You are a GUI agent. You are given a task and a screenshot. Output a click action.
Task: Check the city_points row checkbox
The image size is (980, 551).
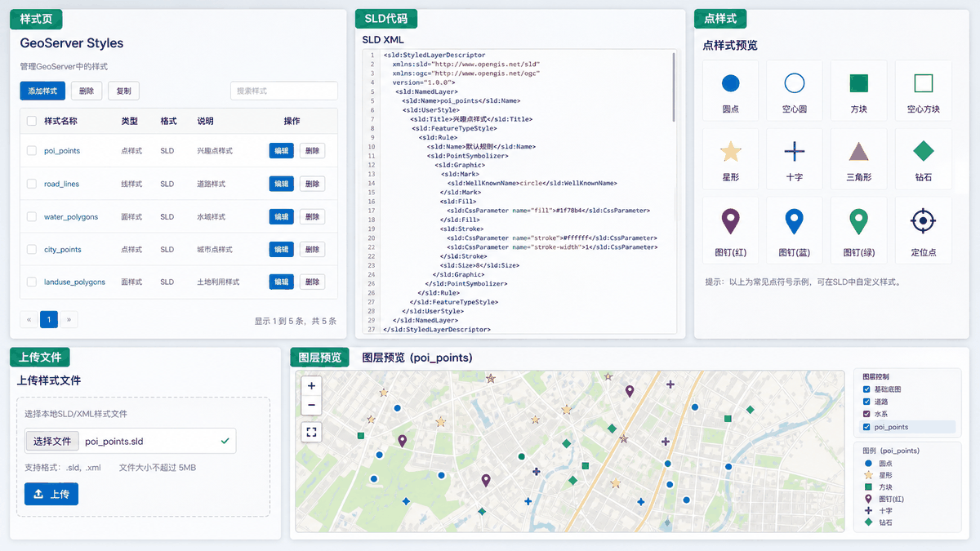pyautogui.click(x=32, y=249)
